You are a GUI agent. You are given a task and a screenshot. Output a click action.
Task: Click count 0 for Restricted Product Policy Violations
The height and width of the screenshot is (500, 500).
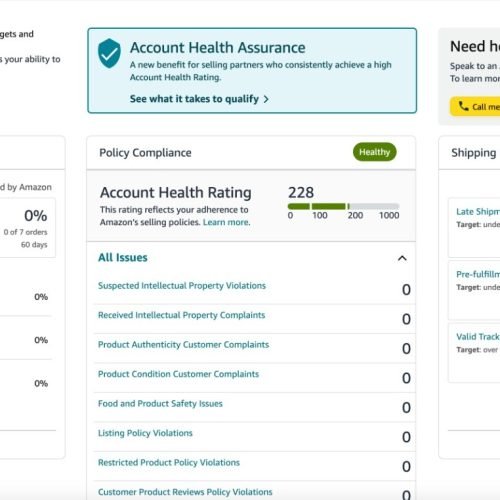click(406, 467)
